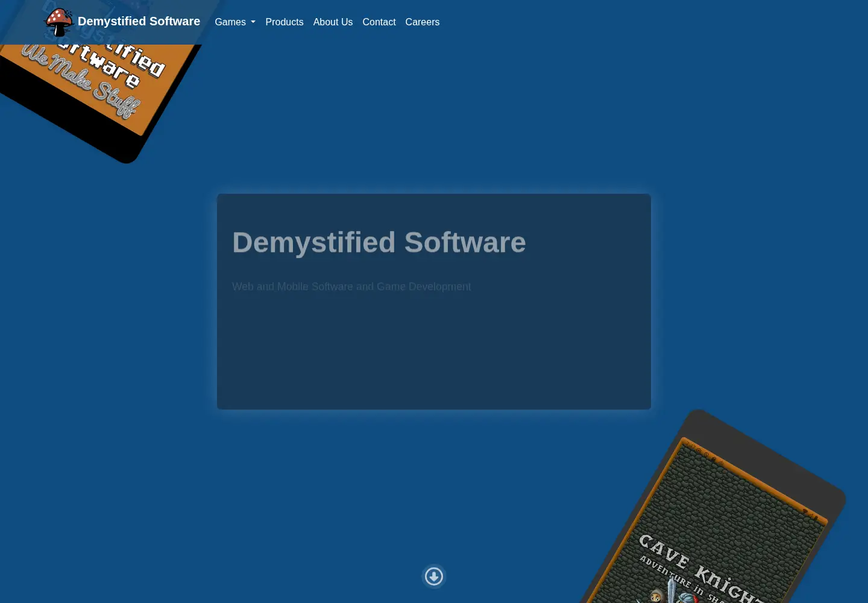Click the scroll-down arrow icon
This screenshot has width=868, height=603.
click(x=434, y=576)
